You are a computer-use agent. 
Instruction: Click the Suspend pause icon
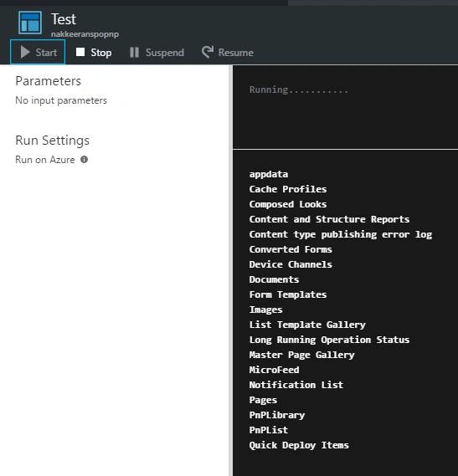[x=134, y=52]
